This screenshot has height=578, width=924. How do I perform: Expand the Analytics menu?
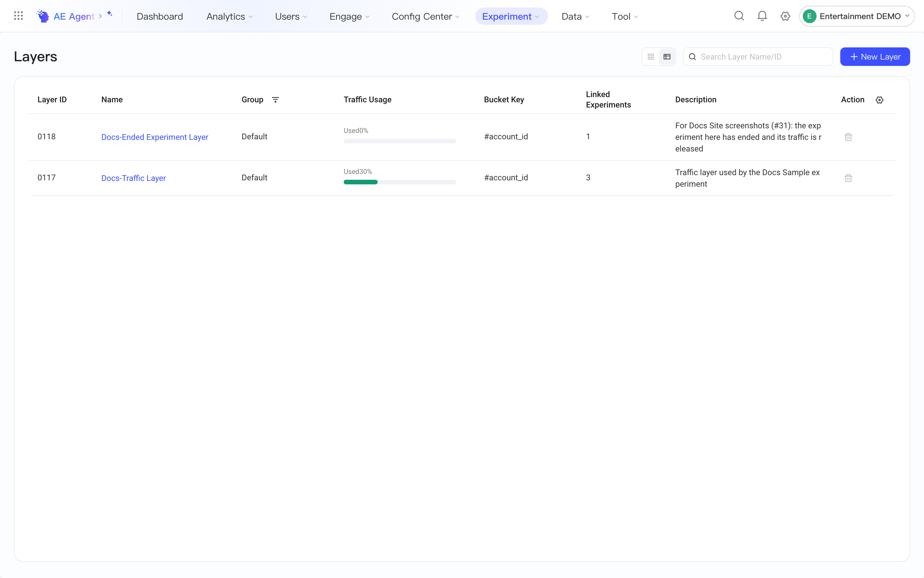pyautogui.click(x=230, y=16)
